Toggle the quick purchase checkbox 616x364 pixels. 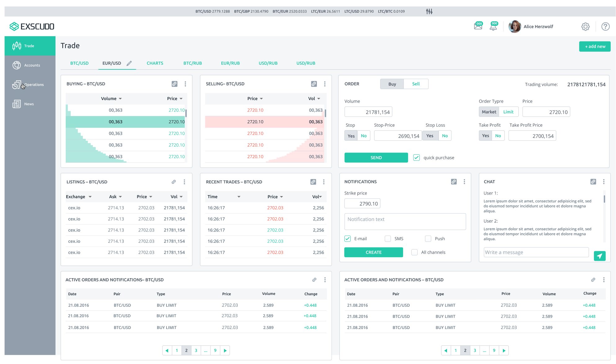pos(416,158)
